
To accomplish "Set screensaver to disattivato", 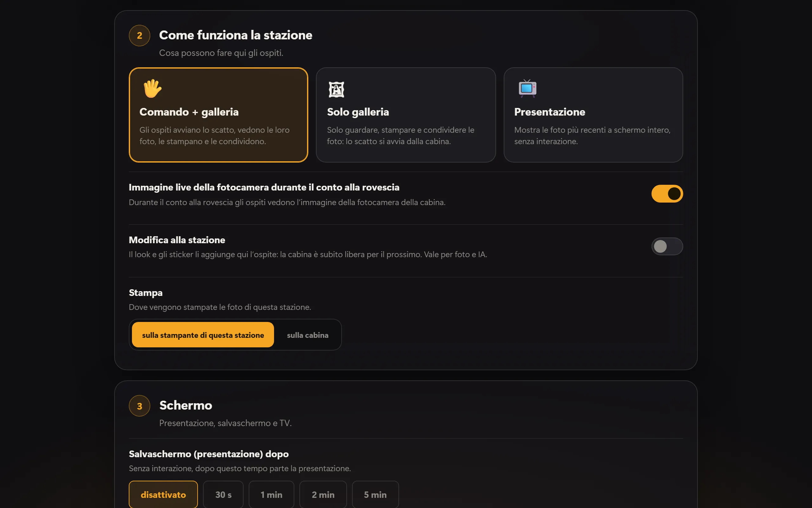I will (x=163, y=495).
